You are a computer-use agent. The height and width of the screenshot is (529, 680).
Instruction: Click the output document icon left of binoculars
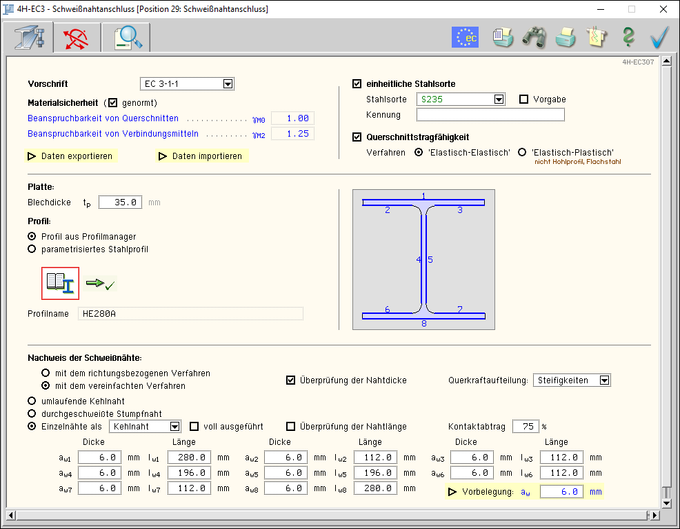click(x=505, y=38)
